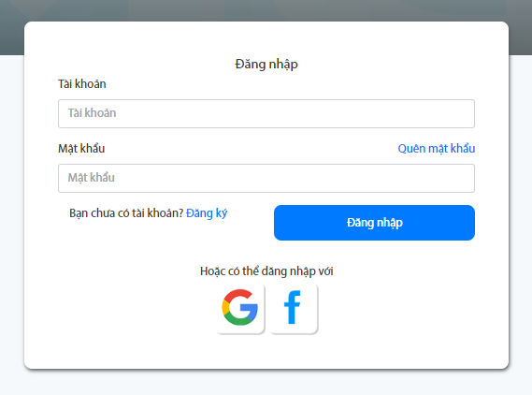The width and height of the screenshot is (532, 395).
Task: Click the 'Bạn chưa có tài khoản?' text
Action: click(x=126, y=213)
